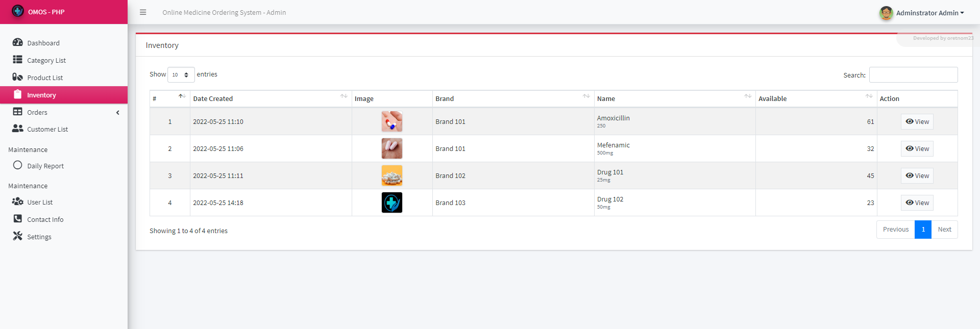
Task: Click the Settings tools icon
Action: (17, 236)
